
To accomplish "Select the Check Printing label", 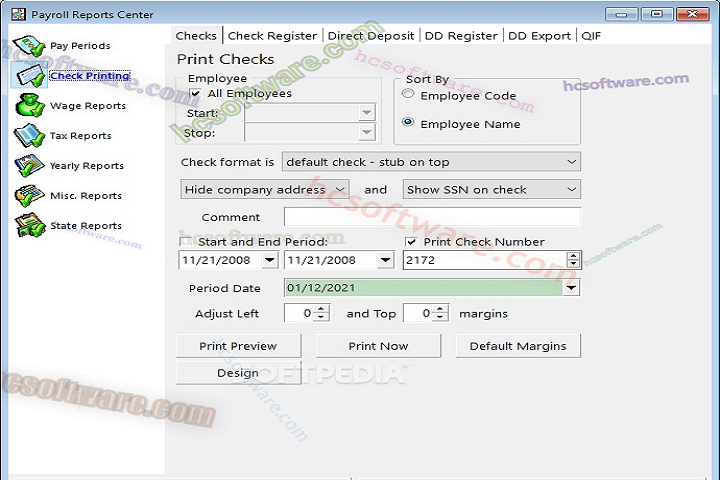I will click(x=90, y=75).
